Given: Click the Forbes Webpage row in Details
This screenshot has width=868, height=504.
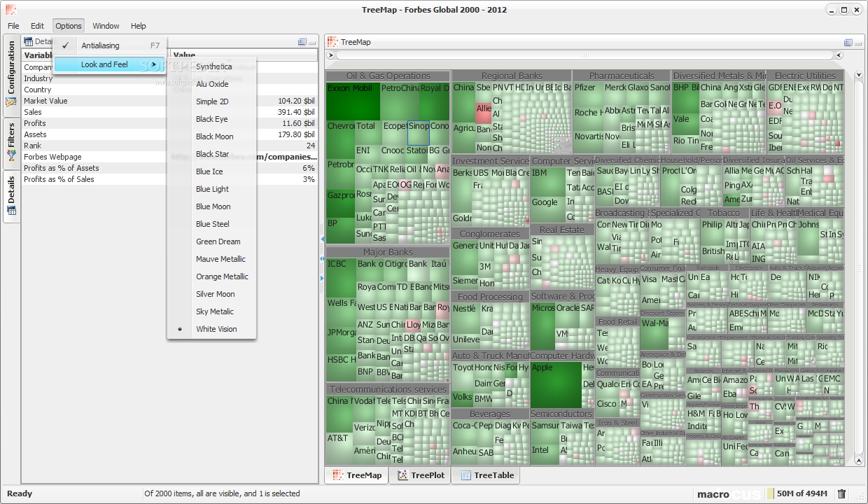Looking at the screenshot, I should (169, 157).
